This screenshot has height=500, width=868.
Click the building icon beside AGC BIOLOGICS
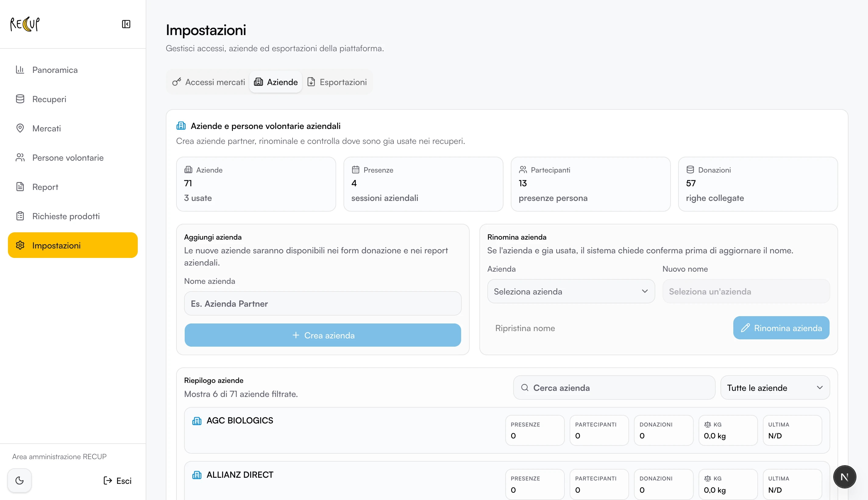click(x=197, y=421)
